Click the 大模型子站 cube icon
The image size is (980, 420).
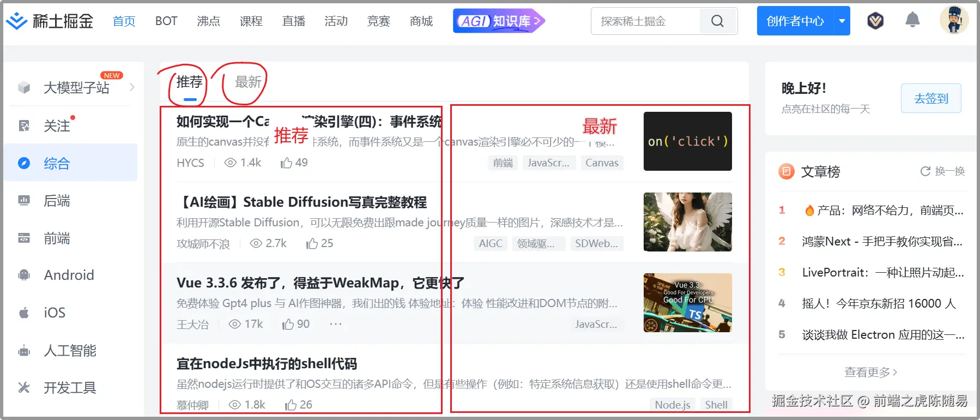click(x=24, y=87)
